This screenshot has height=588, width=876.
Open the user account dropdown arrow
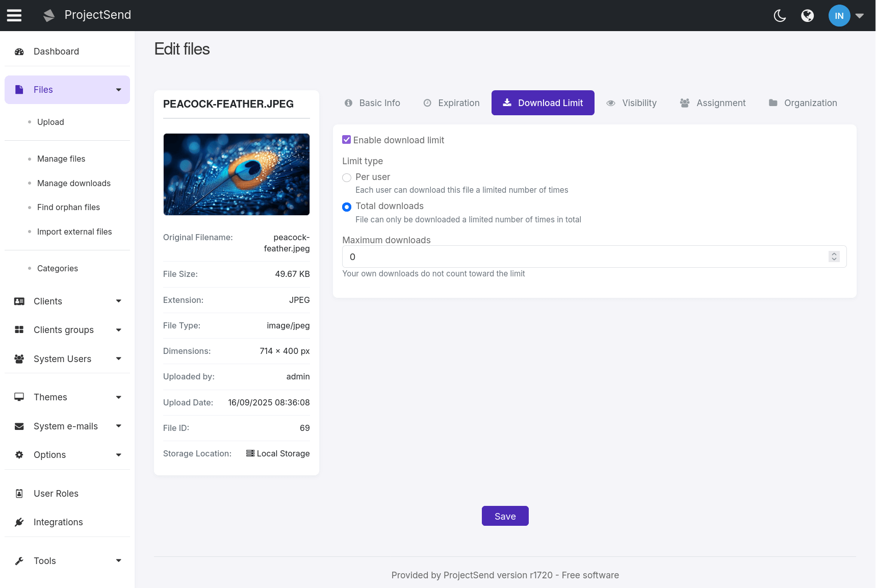tap(860, 16)
